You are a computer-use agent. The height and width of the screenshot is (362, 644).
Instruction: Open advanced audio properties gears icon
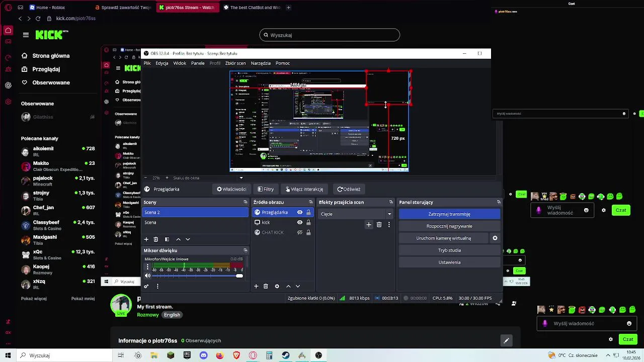click(x=146, y=286)
